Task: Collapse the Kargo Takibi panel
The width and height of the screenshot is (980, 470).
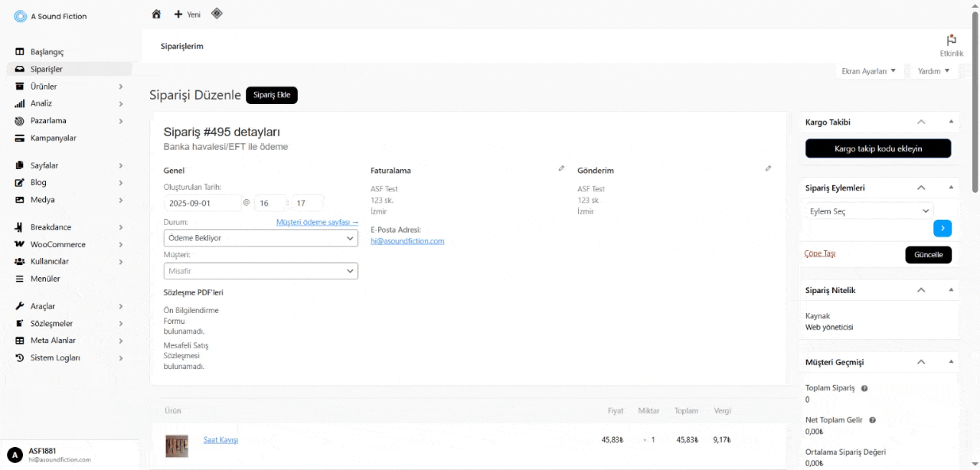Action: [x=951, y=122]
